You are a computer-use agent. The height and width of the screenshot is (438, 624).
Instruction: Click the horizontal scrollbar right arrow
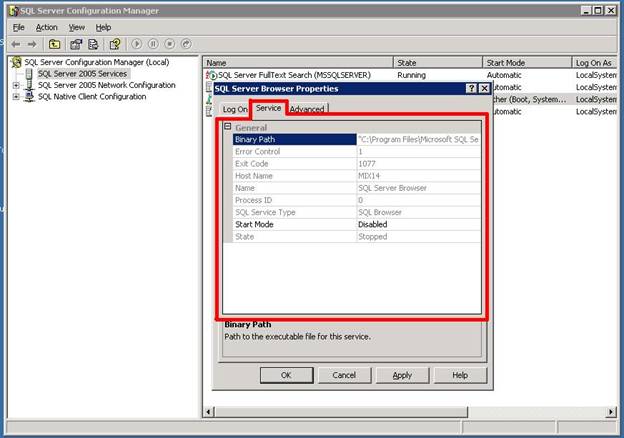pyautogui.click(x=611, y=412)
